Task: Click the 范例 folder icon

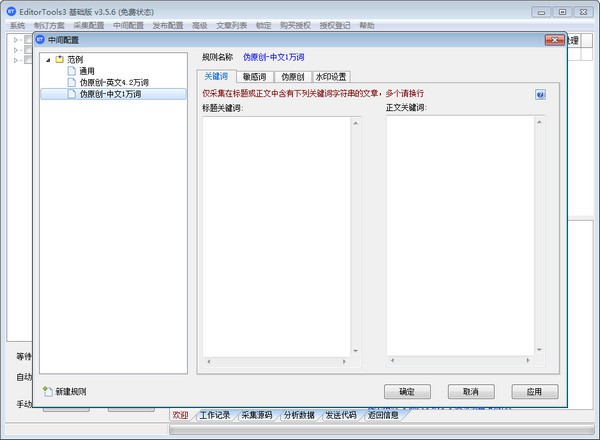Action: point(59,60)
